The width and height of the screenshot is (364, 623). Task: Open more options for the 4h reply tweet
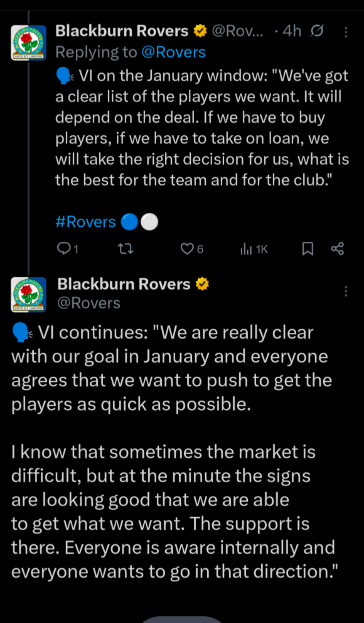346,32
